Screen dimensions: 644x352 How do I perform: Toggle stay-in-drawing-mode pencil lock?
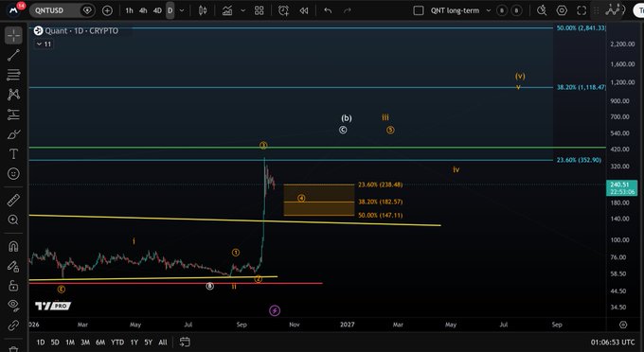13,266
